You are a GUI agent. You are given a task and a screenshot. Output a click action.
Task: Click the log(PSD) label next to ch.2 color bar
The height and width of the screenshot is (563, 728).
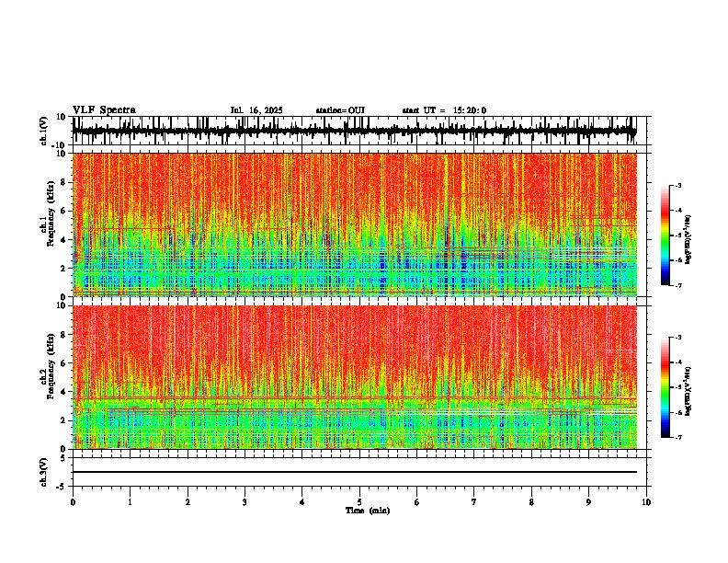[688, 392]
